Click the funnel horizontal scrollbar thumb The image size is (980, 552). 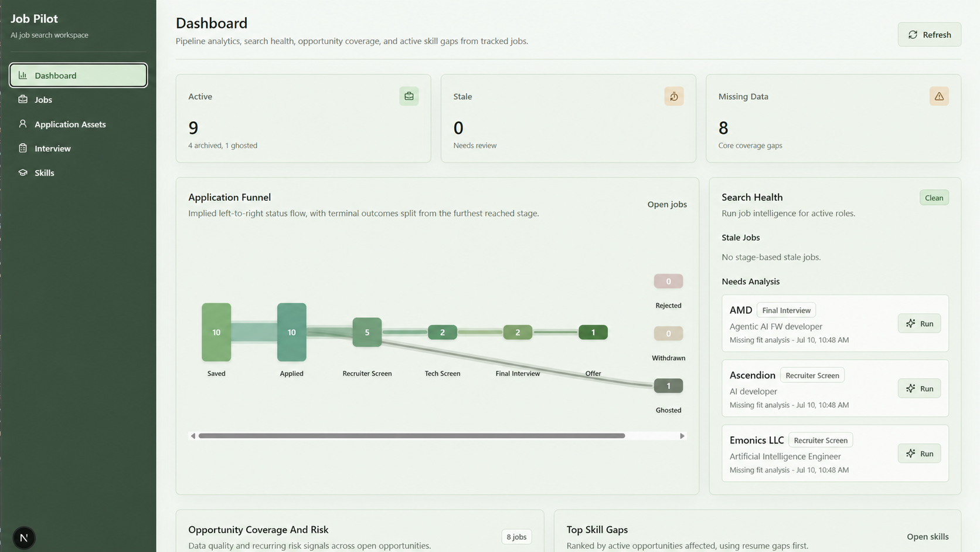point(411,436)
